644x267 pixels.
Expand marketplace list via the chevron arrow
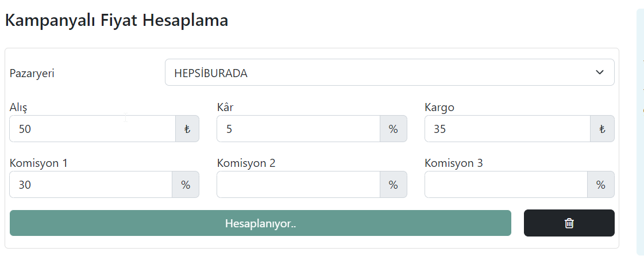point(600,73)
